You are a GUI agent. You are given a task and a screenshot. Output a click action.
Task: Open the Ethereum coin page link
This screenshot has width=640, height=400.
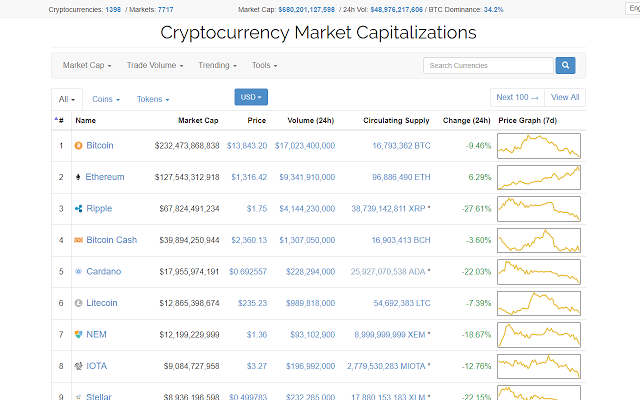[105, 177]
